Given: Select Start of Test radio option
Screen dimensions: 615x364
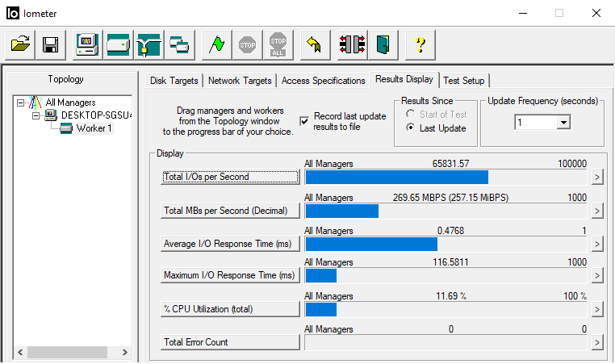Looking at the screenshot, I should [x=410, y=114].
